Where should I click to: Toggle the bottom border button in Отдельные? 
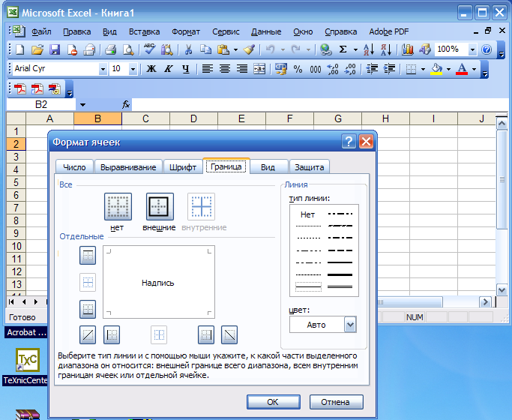(88, 309)
